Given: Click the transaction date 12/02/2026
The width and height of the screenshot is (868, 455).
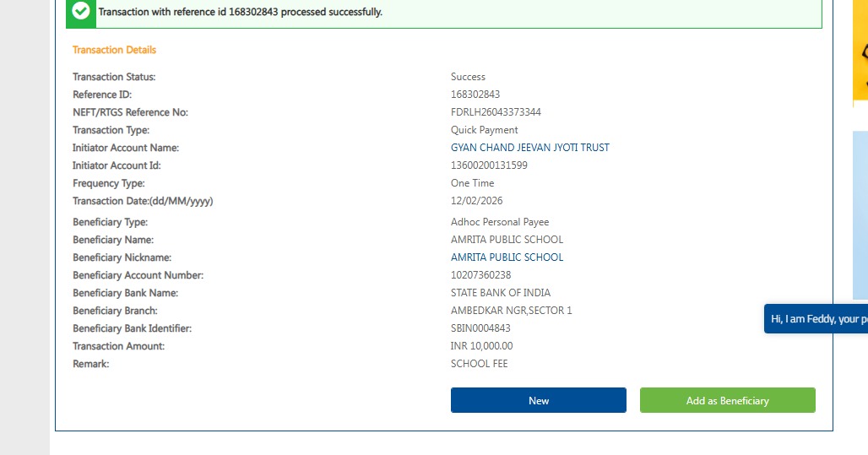Looking at the screenshot, I should pyautogui.click(x=475, y=201).
